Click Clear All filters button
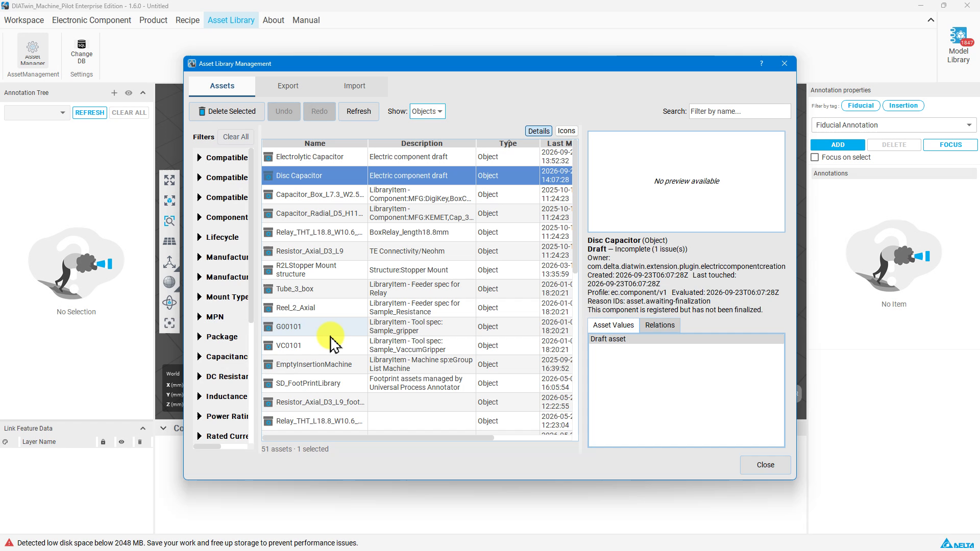 [x=236, y=137]
